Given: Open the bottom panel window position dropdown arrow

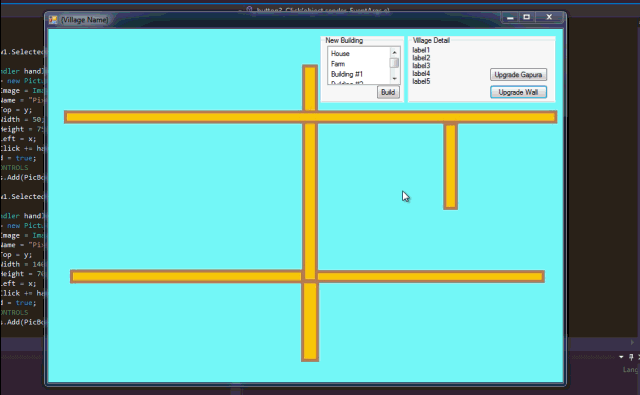Looking at the screenshot, I should point(621,357).
